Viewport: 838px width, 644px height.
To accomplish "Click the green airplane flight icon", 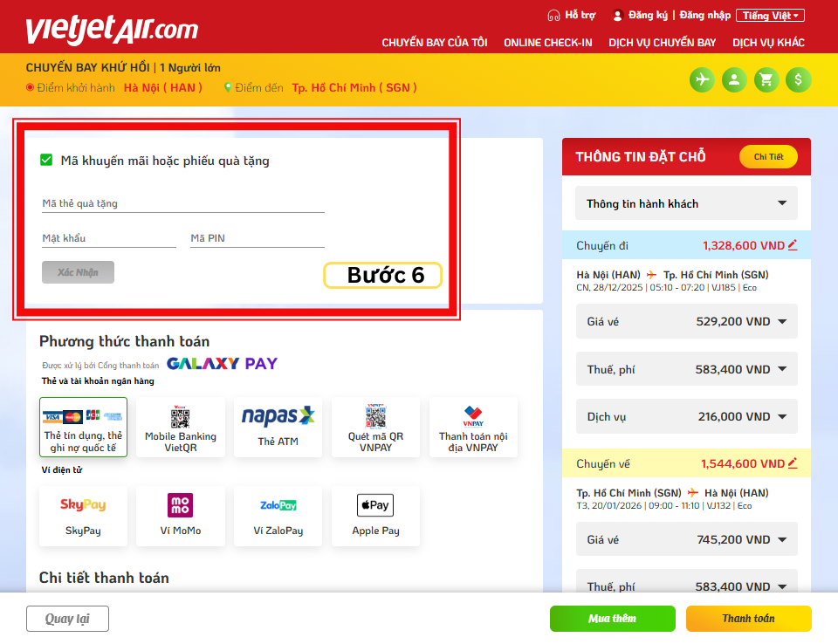I will coord(702,80).
